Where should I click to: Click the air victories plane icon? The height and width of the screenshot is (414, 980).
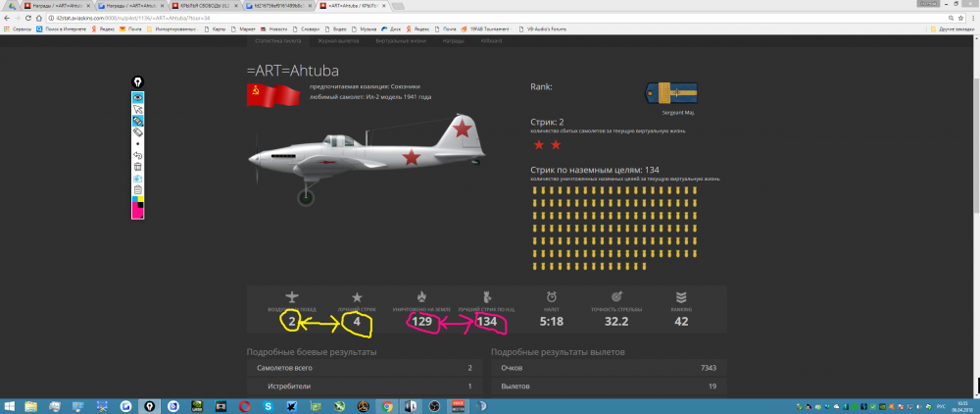click(x=292, y=297)
